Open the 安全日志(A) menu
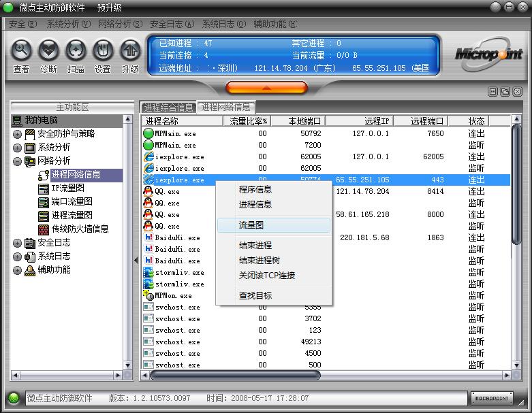 (x=172, y=24)
